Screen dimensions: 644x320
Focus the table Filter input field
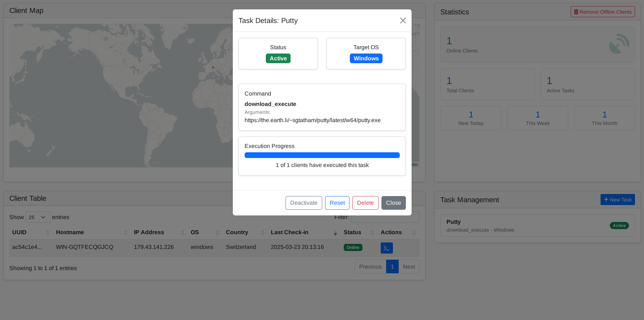coord(385,217)
